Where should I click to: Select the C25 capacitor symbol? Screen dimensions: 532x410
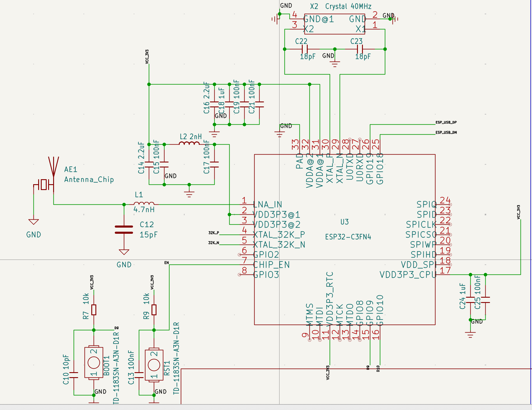tap(485, 300)
